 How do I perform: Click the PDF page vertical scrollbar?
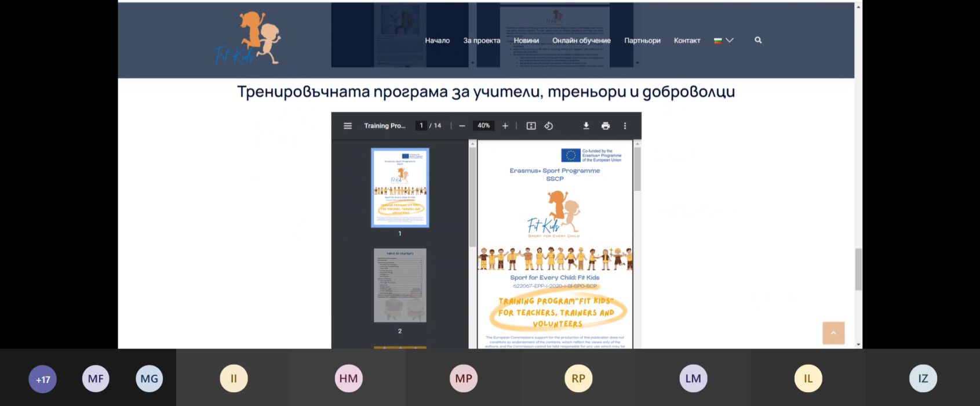[x=637, y=169]
